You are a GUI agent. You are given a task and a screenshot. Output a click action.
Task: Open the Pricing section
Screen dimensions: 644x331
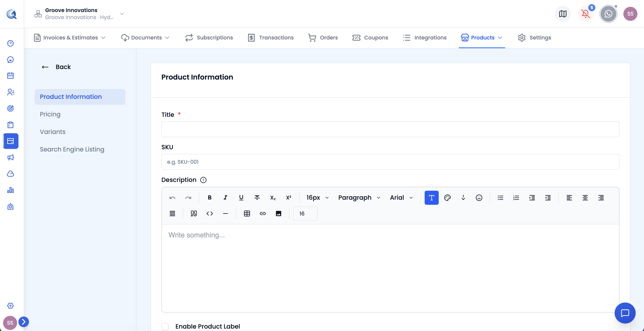tap(50, 114)
